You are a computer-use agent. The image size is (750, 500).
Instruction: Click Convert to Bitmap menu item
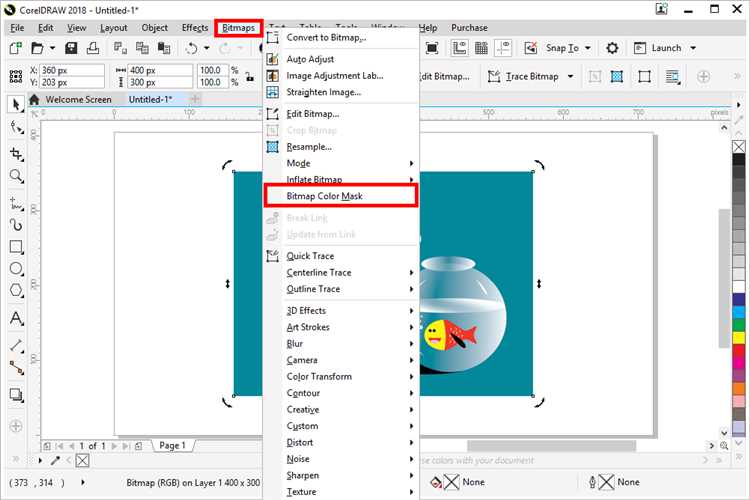tap(326, 38)
